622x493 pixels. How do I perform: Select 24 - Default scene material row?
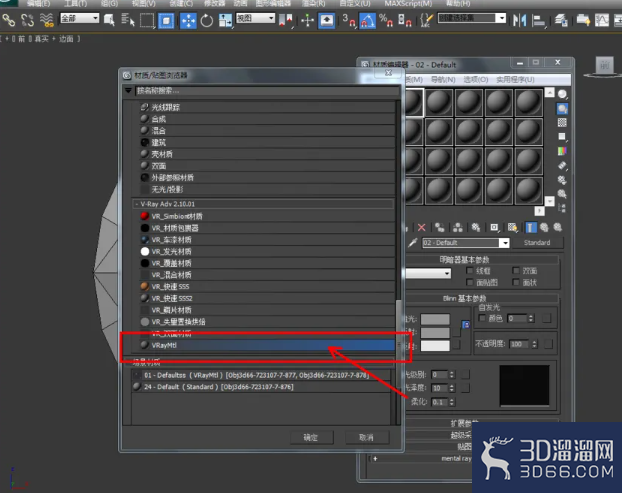pos(263,387)
